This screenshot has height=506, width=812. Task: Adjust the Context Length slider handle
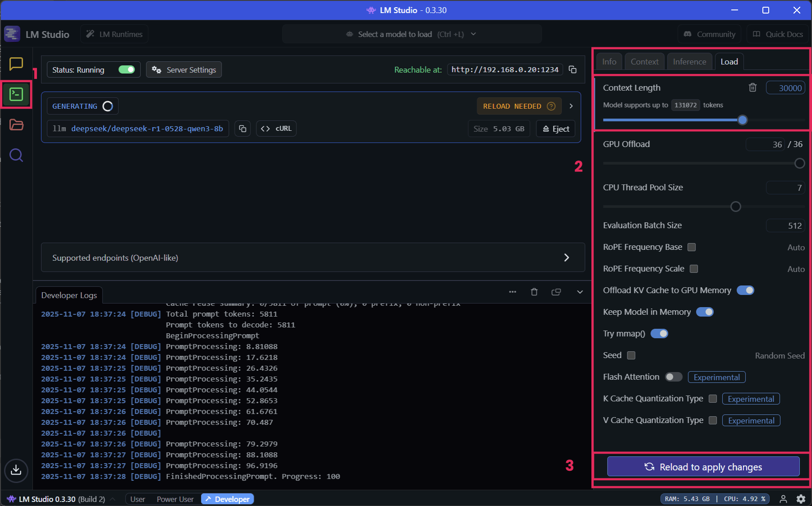point(742,120)
